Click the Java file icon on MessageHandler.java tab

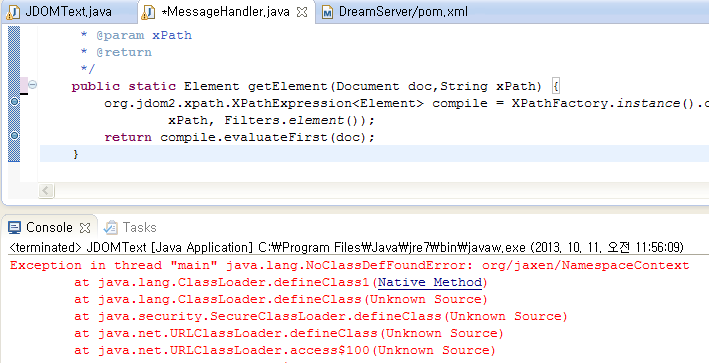(x=148, y=13)
